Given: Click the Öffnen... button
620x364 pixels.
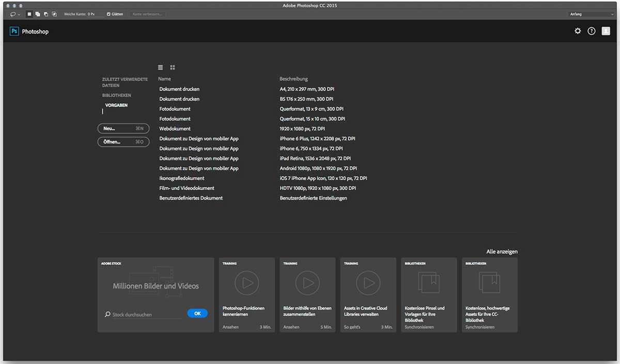Looking at the screenshot, I should (x=123, y=141).
